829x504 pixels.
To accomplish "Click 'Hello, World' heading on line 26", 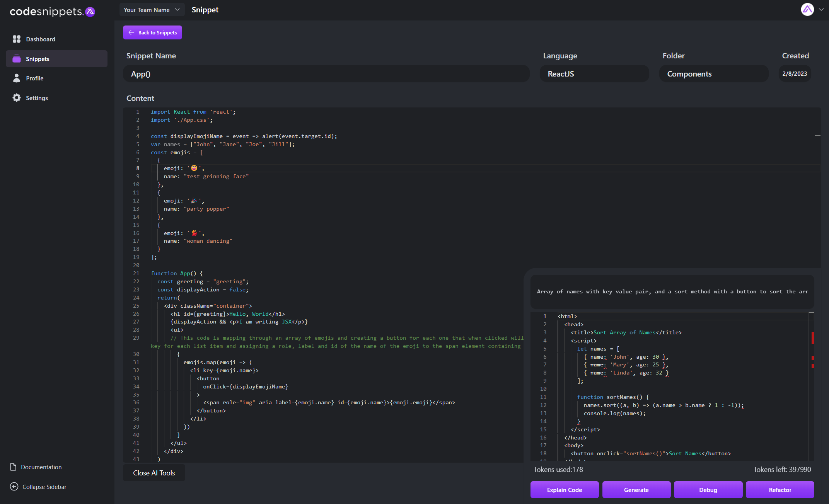I will click(x=249, y=314).
